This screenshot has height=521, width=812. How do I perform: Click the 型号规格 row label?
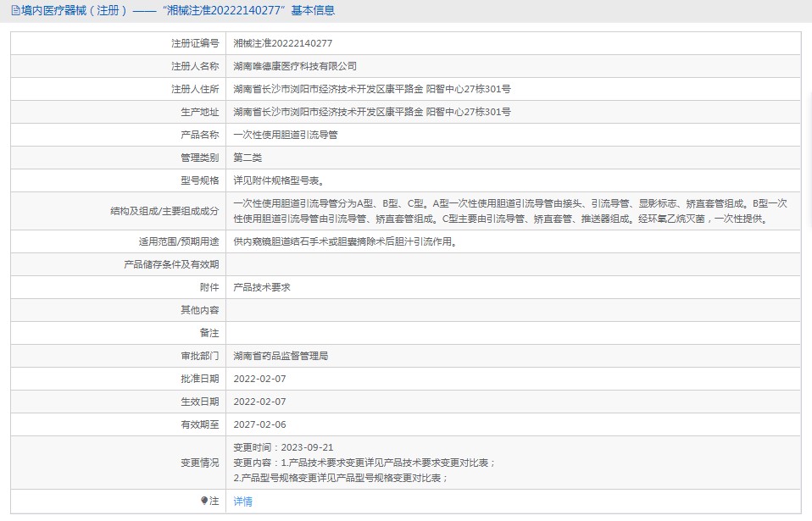pos(200,180)
